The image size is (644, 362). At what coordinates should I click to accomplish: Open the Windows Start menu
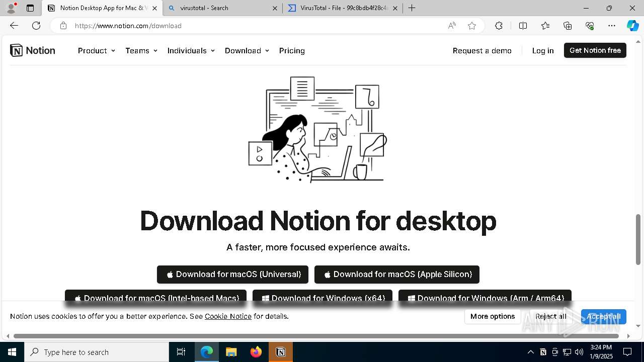tap(12, 352)
